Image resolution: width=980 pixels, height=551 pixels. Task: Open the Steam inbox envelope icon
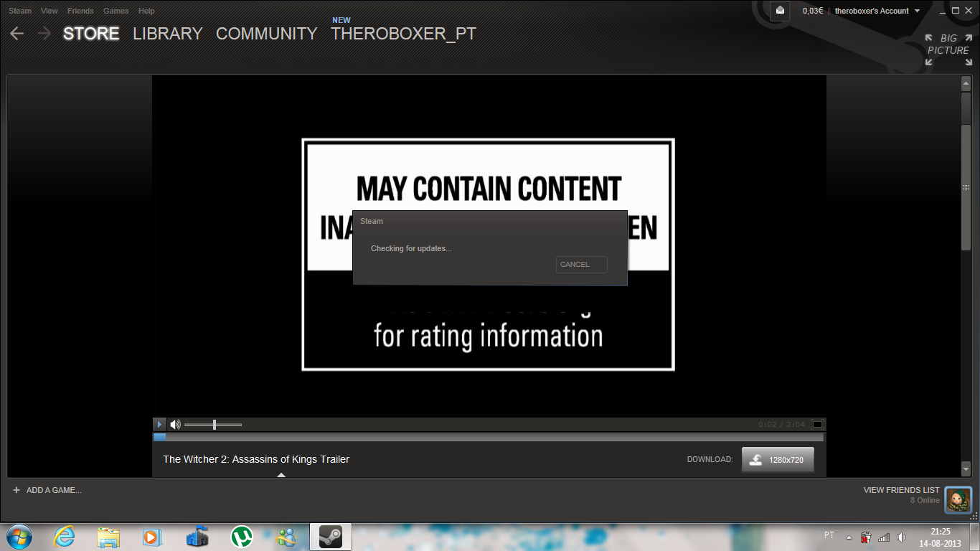click(781, 11)
